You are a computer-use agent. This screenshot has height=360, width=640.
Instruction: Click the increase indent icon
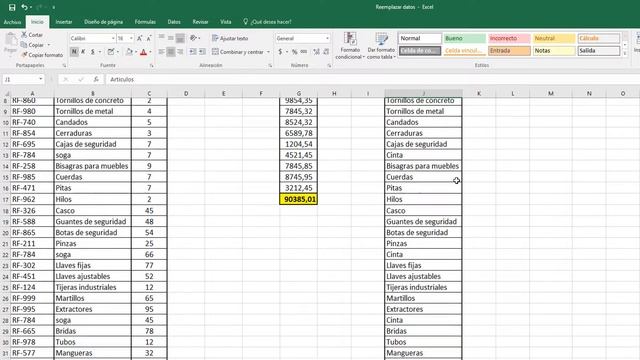point(202,52)
